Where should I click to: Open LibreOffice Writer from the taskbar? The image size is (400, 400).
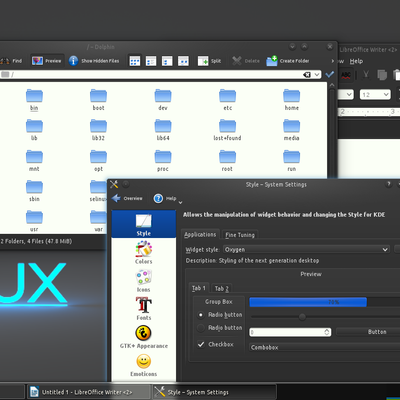coord(88,392)
